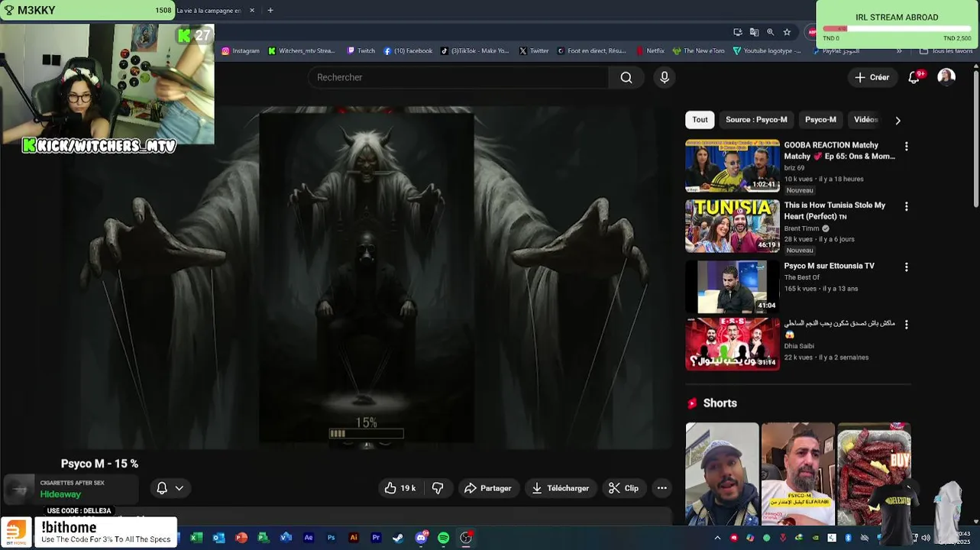980x550 pixels.
Task: Expand the notification bell dropdown chevron
Action: pyautogui.click(x=180, y=488)
